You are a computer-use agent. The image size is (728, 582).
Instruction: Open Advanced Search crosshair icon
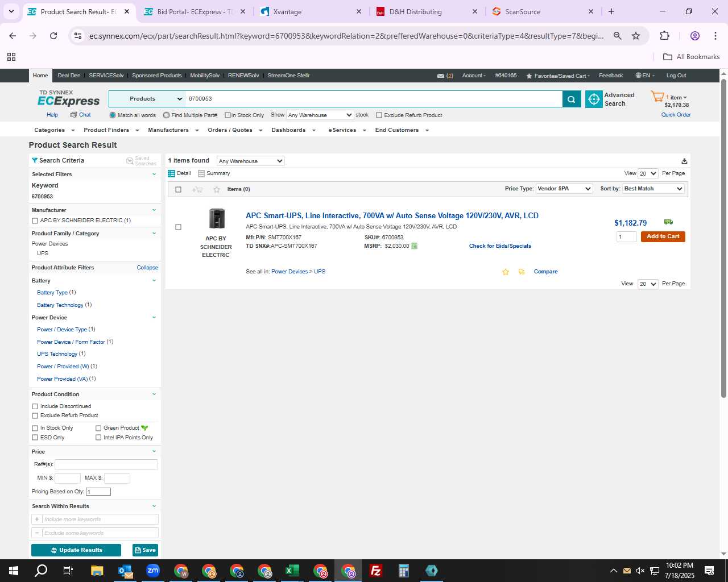594,99
